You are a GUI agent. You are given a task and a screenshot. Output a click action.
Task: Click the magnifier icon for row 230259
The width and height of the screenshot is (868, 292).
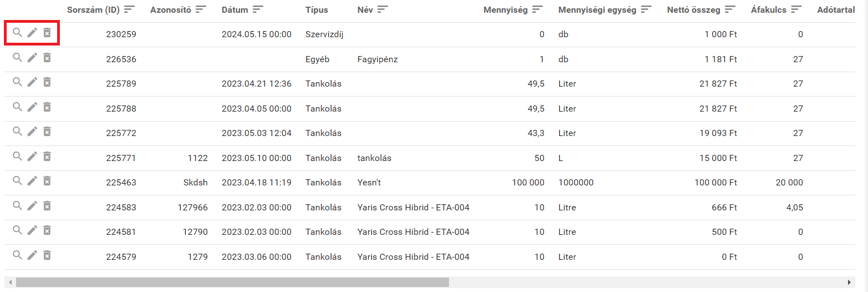[x=18, y=33]
